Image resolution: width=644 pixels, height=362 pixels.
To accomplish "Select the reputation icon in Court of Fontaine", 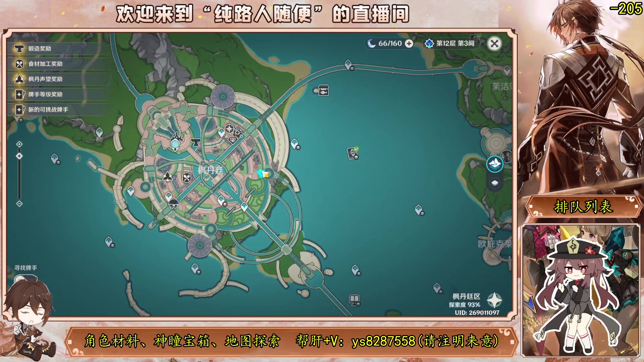I will (x=167, y=176).
